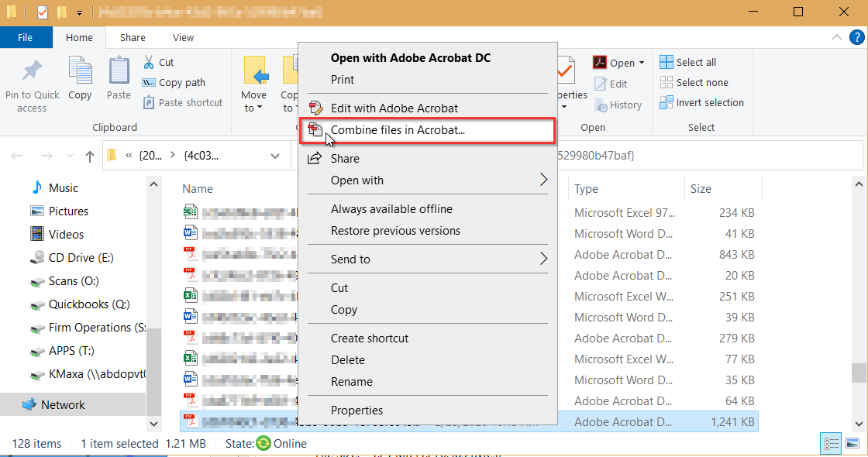Choose Share in the context menu
This screenshot has height=457, width=868.
(x=427, y=158)
